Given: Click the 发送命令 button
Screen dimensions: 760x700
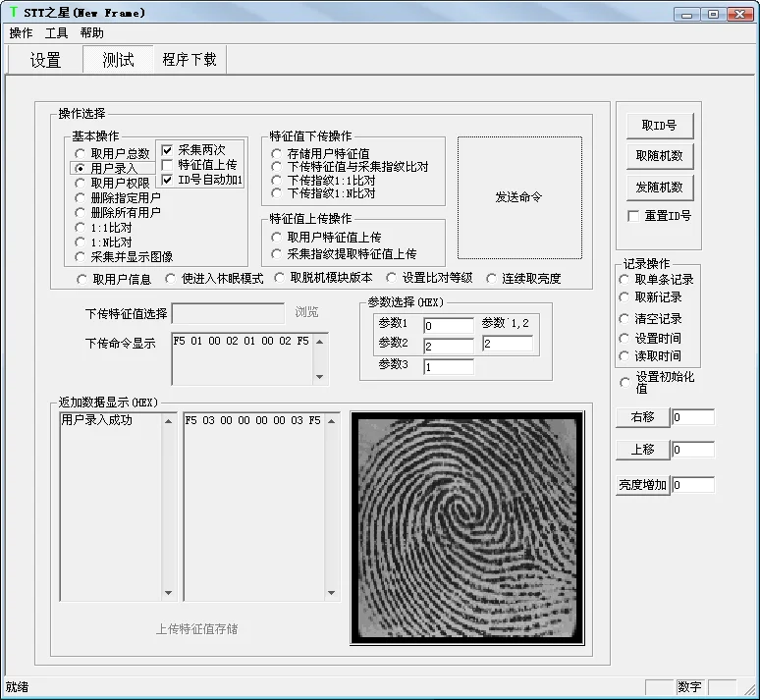Looking at the screenshot, I should tap(519, 197).
